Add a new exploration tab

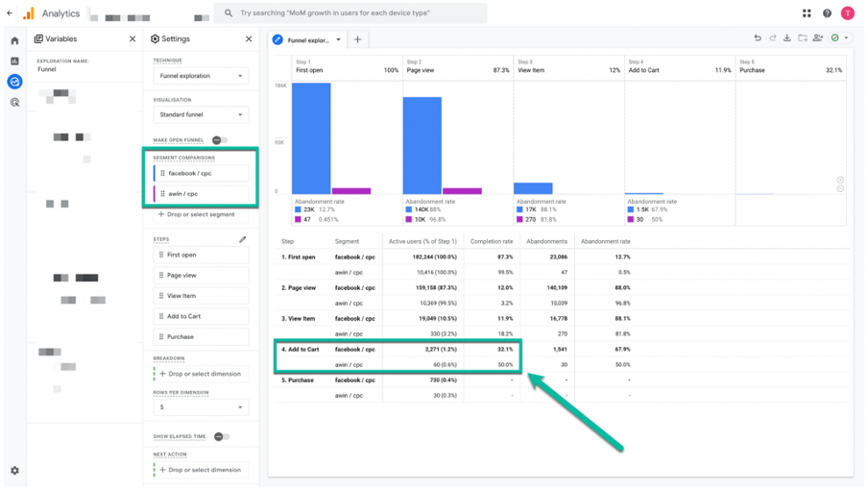357,39
